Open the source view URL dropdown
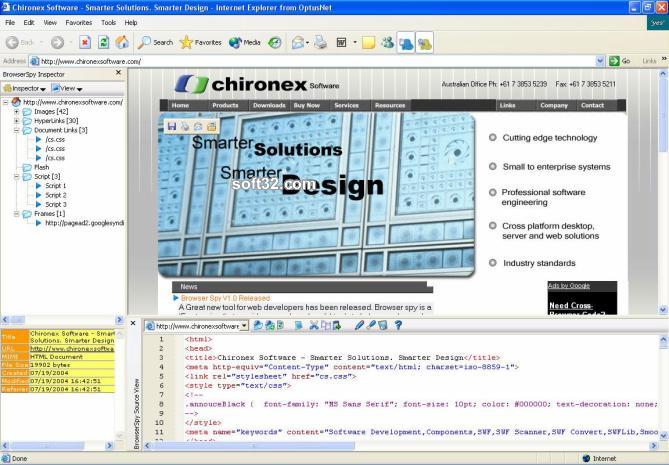The width and height of the screenshot is (669, 465). point(244,326)
